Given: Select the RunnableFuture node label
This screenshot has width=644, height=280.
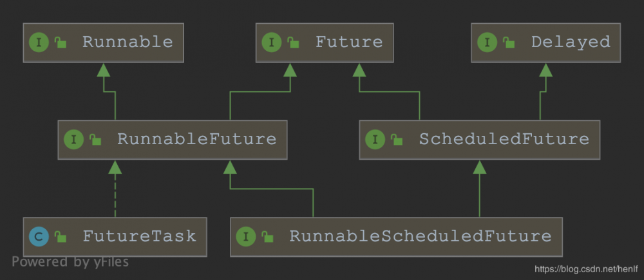Looking at the screenshot, I should pyautogui.click(x=196, y=139).
